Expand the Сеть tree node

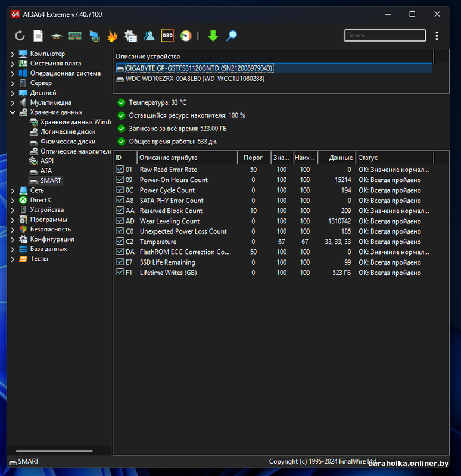13,190
